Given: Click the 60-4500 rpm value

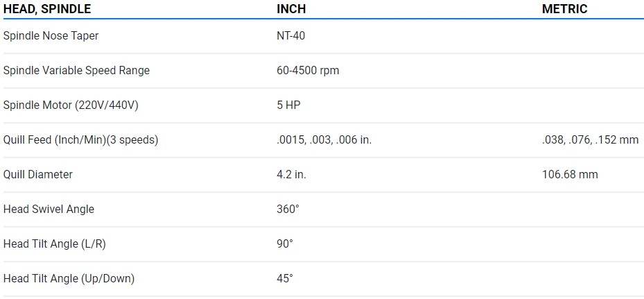Looking at the screenshot, I should tap(308, 70).
